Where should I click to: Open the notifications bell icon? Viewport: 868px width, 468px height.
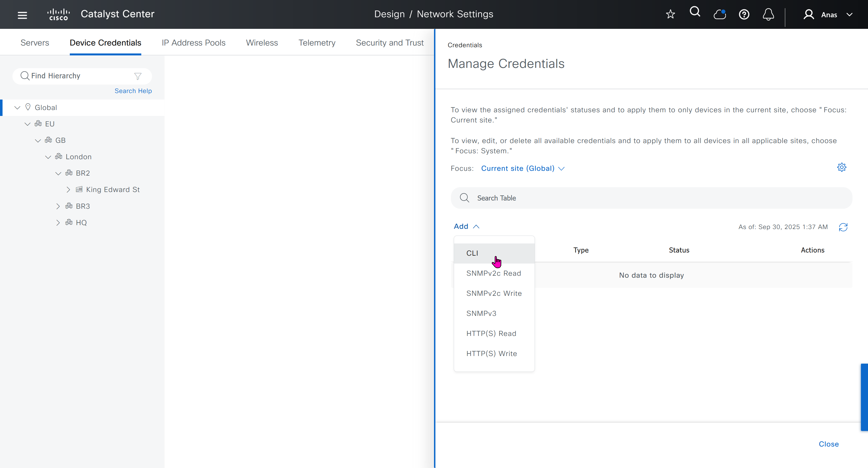click(x=768, y=14)
